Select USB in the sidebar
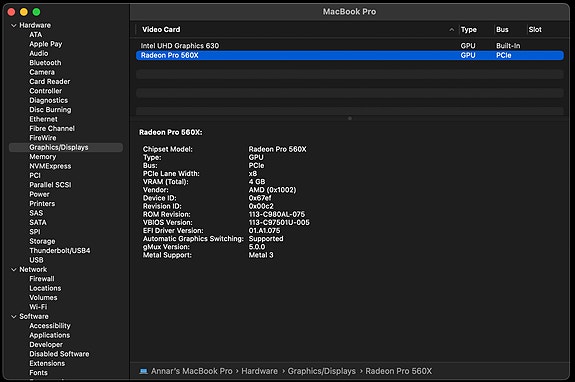Screen dimensions: 575x382 pos(36,260)
